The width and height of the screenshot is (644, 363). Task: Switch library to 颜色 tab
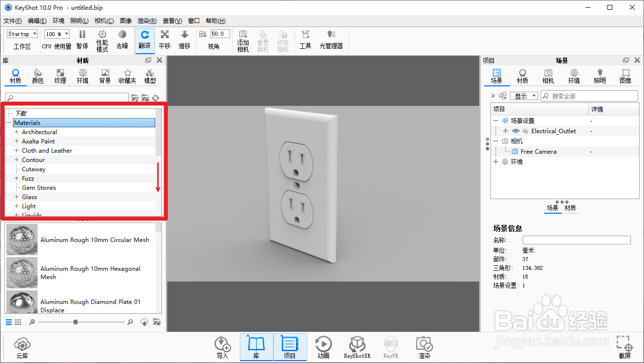38,76
